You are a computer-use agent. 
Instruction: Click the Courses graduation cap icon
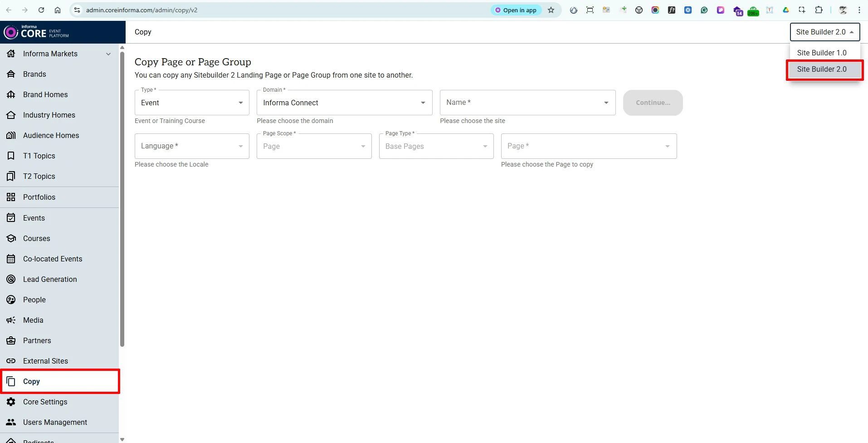click(11, 238)
